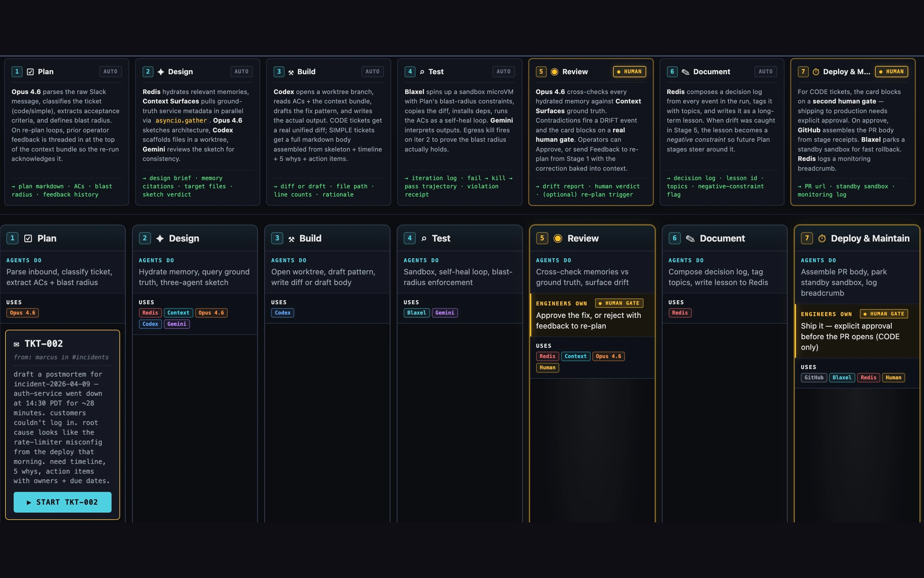Click Gemini tag in Test column
The height and width of the screenshot is (578, 924).
pos(445,313)
